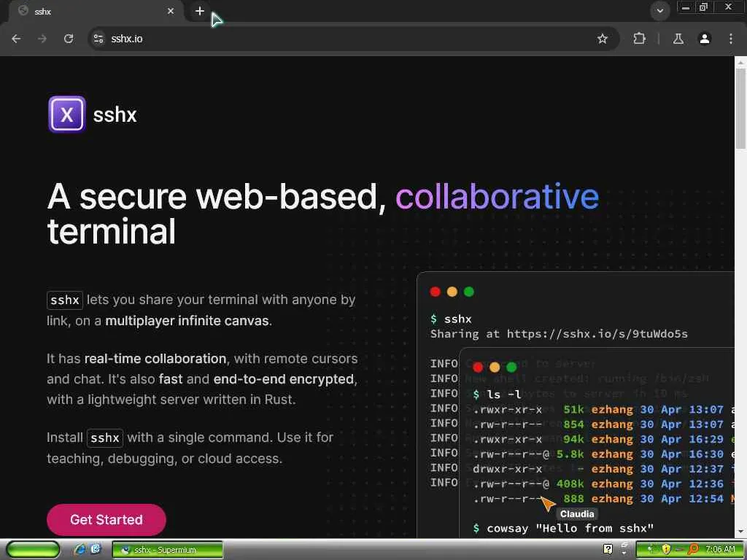Screen dimensions: 747x560
Task: Bookmark this page with the star icon
Action: pos(602,39)
